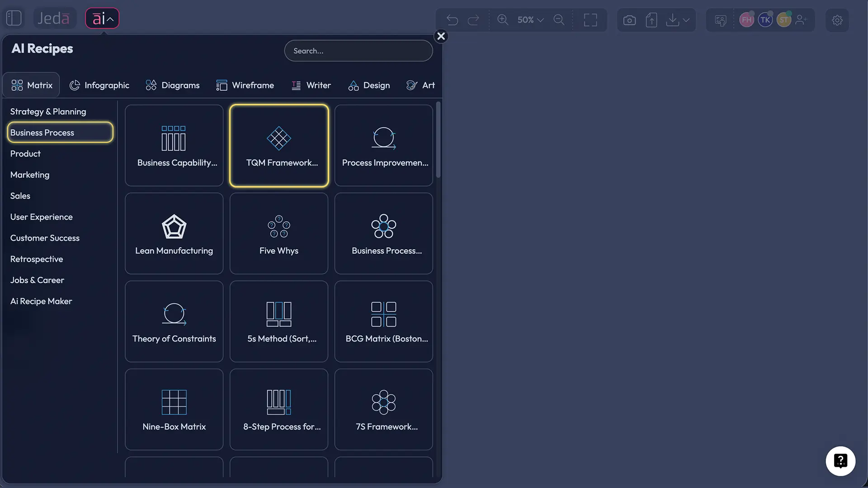This screenshot has height=488, width=868.
Task: Open the settings gear
Action: pyautogui.click(x=838, y=20)
